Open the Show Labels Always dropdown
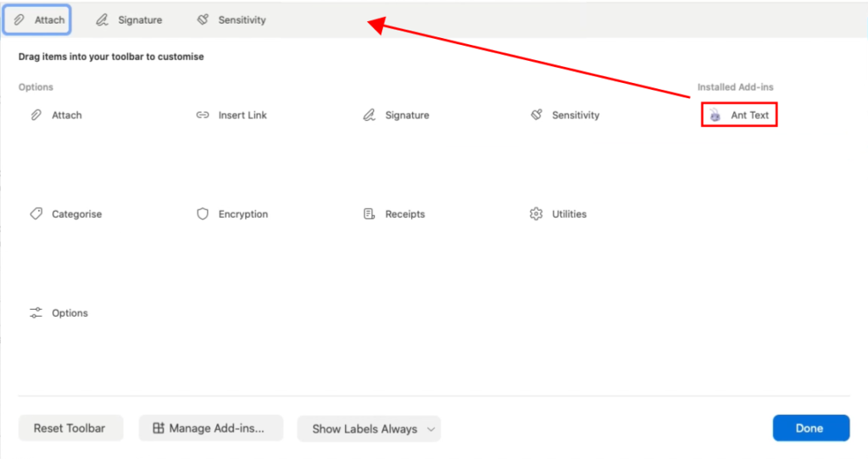Viewport: 868px width, 459px height. click(369, 429)
